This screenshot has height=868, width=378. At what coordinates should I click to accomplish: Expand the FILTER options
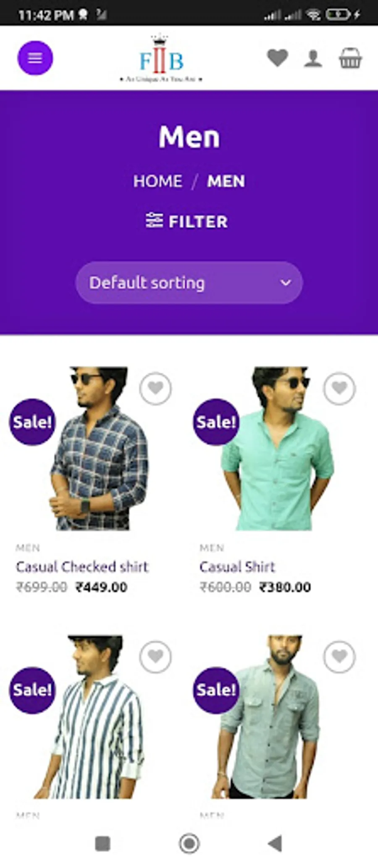coord(187,221)
